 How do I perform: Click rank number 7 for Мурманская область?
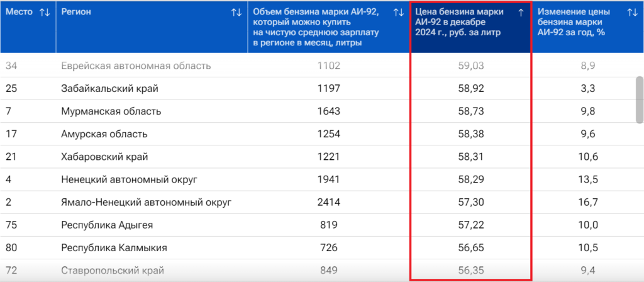[x=8, y=111]
